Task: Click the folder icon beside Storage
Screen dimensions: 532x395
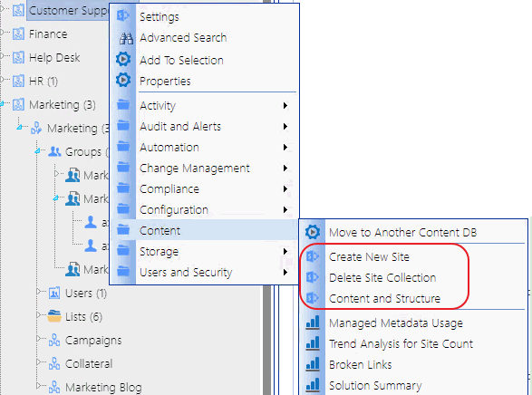Action: [x=123, y=251]
